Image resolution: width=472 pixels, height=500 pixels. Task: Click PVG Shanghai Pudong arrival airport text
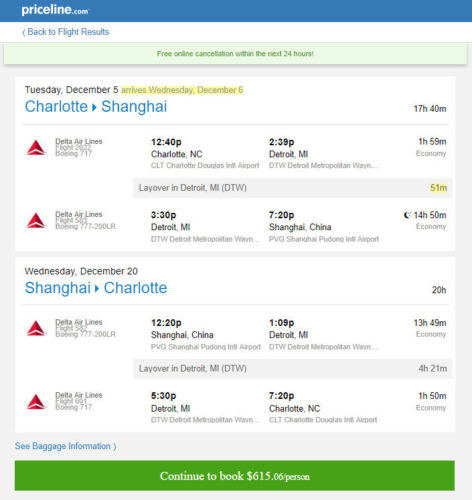pos(324,239)
